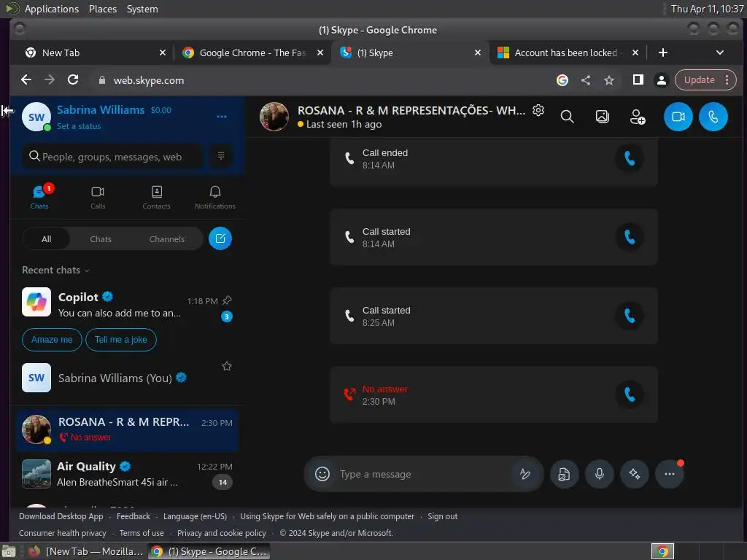The width and height of the screenshot is (747, 560).
Task: Expand Recent chats dropdown
Action: pos(55,270)
